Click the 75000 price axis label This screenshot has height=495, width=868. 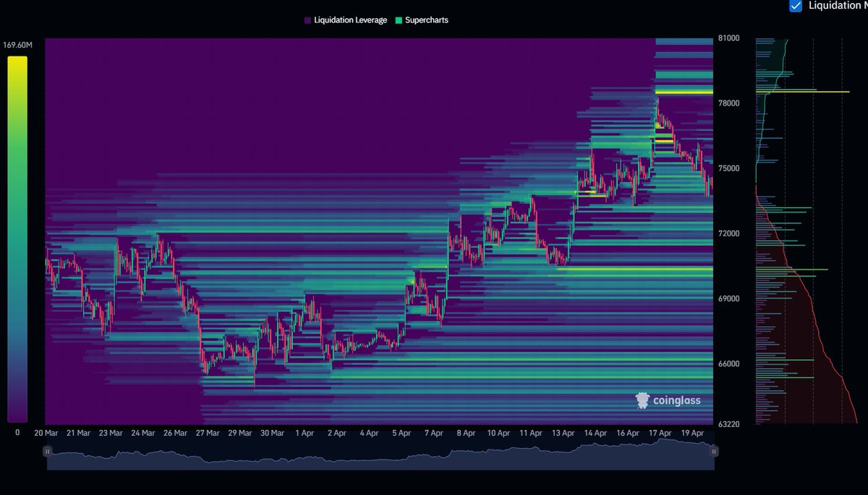[x=729, y=168]
